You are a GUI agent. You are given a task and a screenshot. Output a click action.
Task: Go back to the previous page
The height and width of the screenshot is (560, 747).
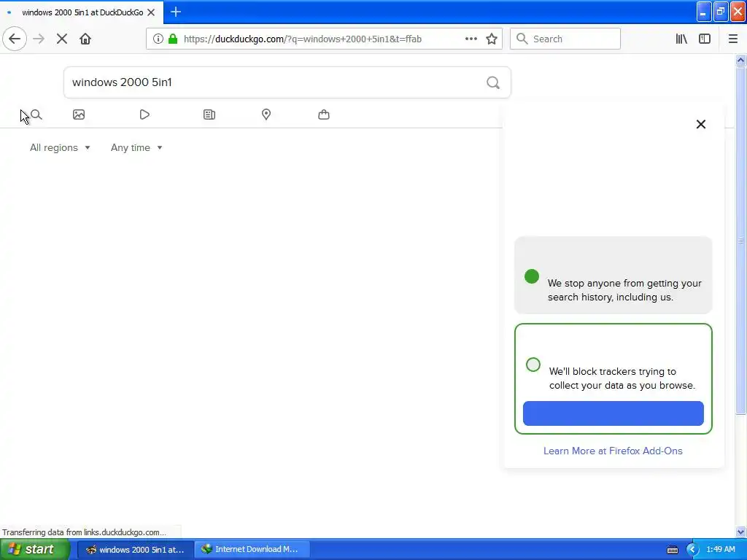(x=15, y=39)
